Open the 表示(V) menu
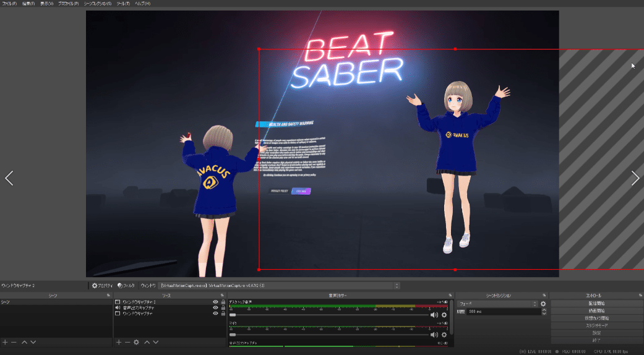The width and height of the screenshot is (644, 355). tap(47, 3)
